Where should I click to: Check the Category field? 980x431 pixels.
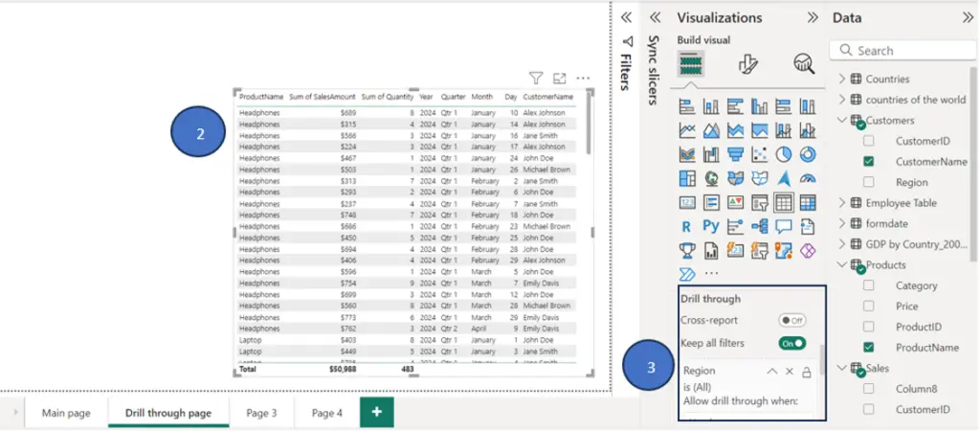coord(869,285)
